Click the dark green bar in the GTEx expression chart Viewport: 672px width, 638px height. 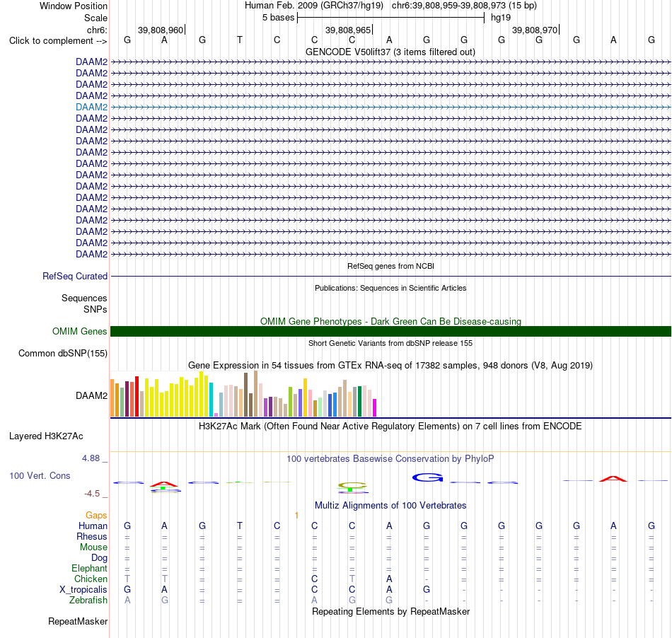coord(359,401)
